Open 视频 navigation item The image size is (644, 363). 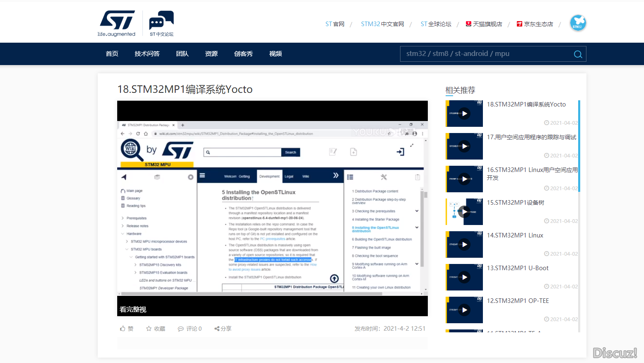[275, 54]
